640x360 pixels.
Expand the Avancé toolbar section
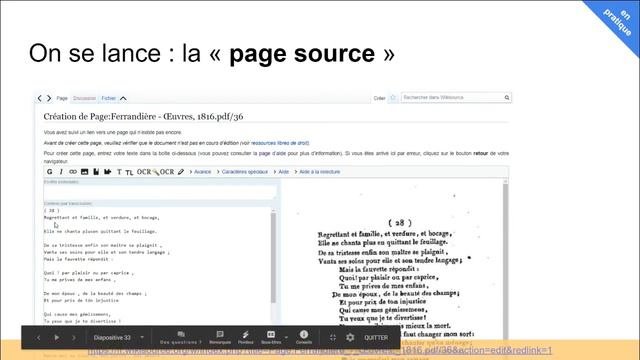point(200,172)
